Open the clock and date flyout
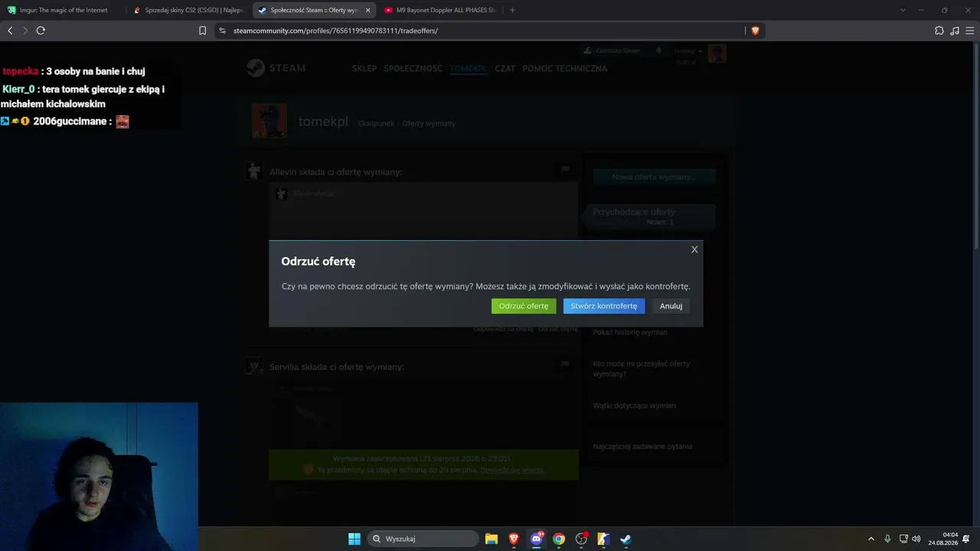 tap(943, 539)
